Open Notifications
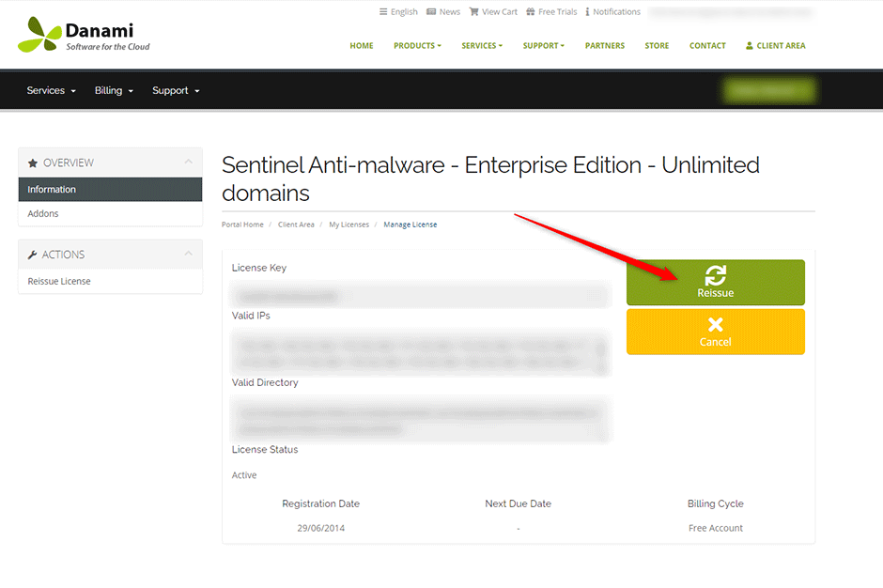Image resolution: width=883 pixels, height=588 pixels. click(x=612, y=12)
